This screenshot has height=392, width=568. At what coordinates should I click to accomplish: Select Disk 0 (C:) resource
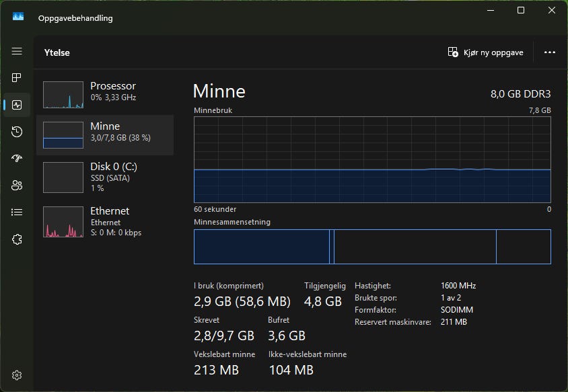coord(105,177)
